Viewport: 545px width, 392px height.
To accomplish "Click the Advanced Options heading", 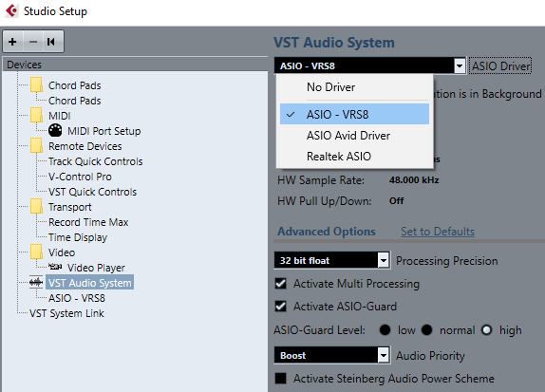I will tap(327, 232).
